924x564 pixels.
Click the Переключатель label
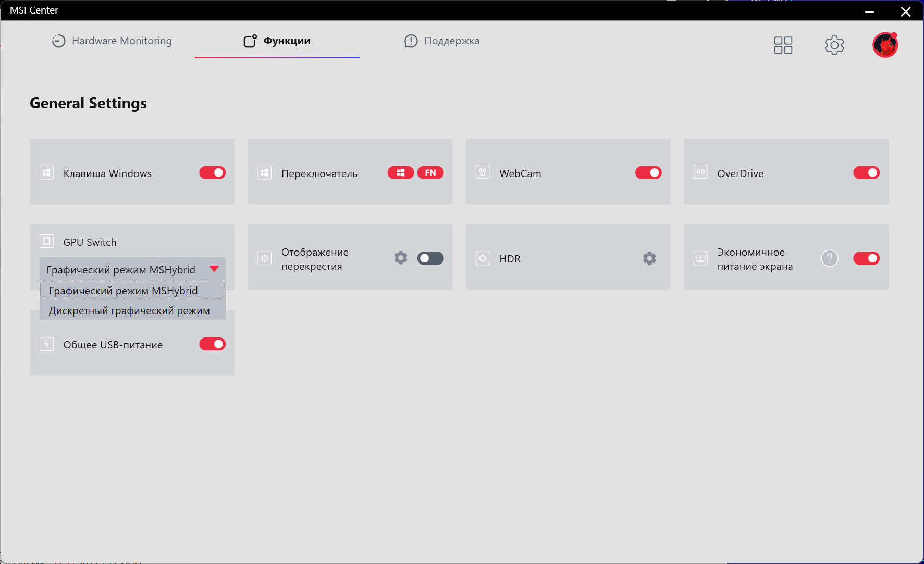319,173
